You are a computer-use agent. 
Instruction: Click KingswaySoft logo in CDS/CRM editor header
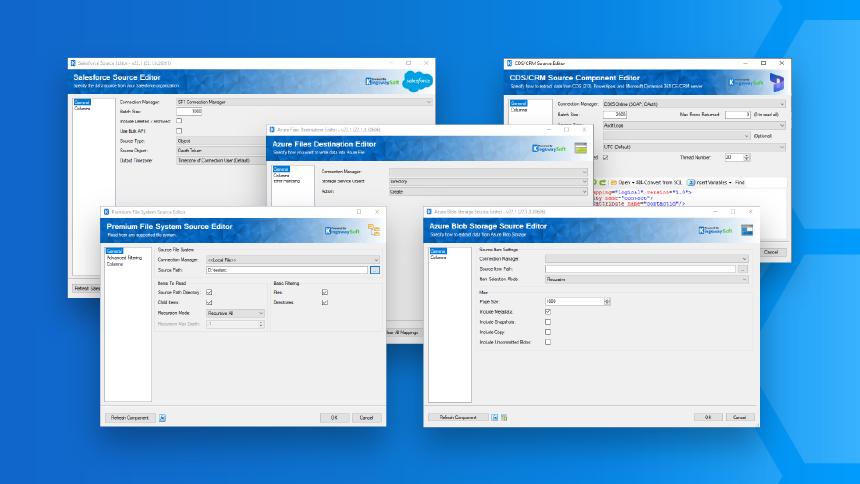click(x=746, y=82)
